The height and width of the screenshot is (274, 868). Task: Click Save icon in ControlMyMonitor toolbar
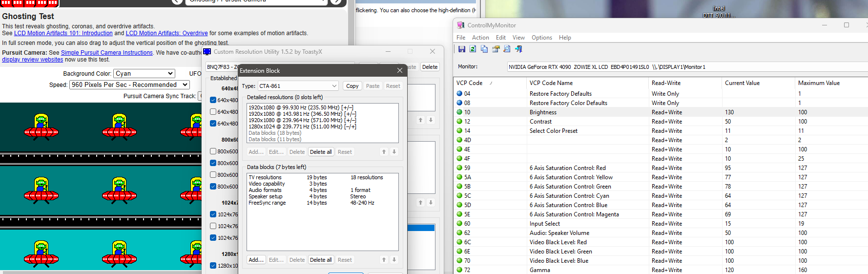coord(461,49)
